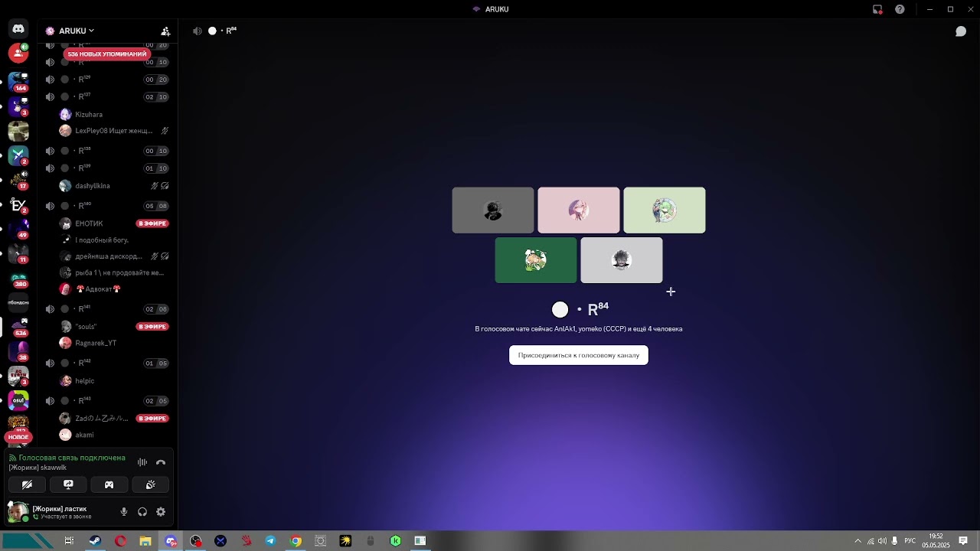Join the R140 voice channel
Viewport: 980px width, 551px height.
(x=107, y=206)
